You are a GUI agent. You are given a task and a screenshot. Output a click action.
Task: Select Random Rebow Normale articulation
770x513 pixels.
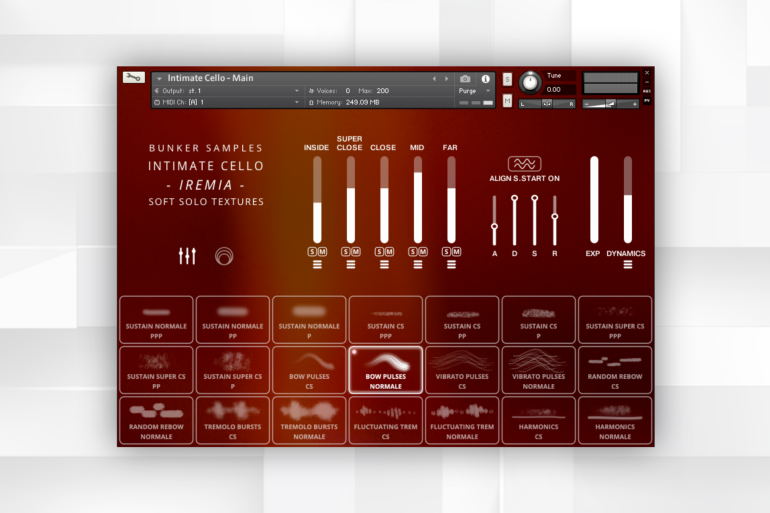tap(156, 421)
